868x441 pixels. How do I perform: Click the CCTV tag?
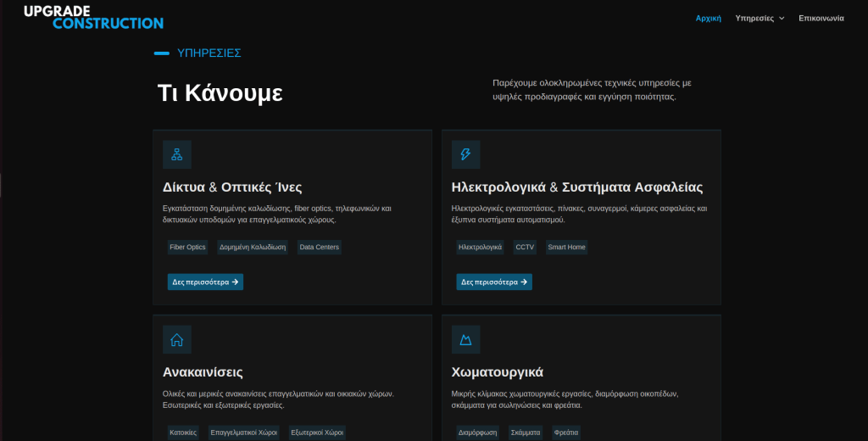pyautogui.click(x=525, y=248)
